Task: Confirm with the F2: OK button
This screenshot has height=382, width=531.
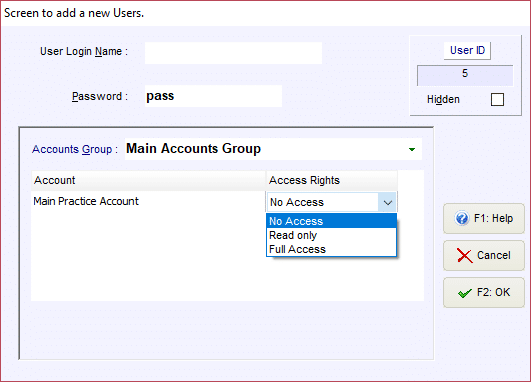Action: point(484,293)
